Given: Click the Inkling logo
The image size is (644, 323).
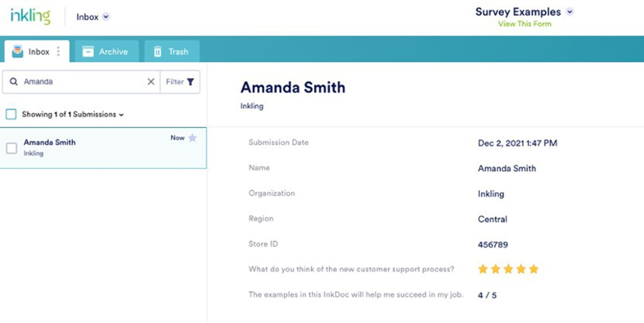Looking at the screenshot, I should 30,17.
